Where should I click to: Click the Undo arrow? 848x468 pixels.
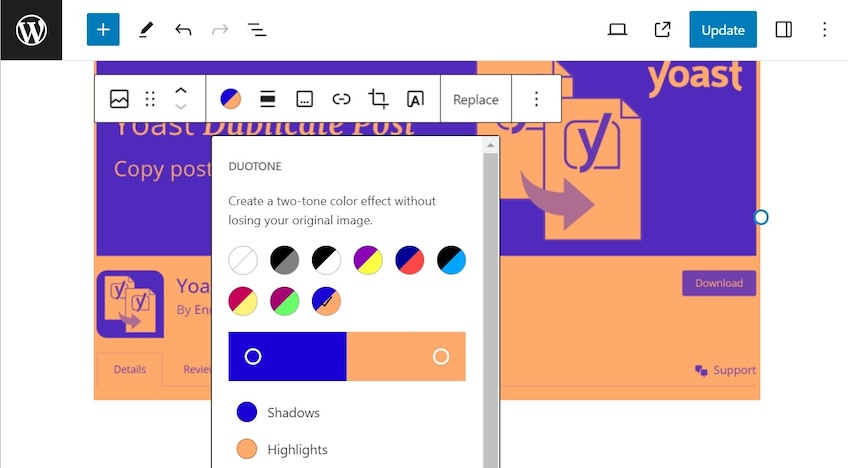pos(183,30)
